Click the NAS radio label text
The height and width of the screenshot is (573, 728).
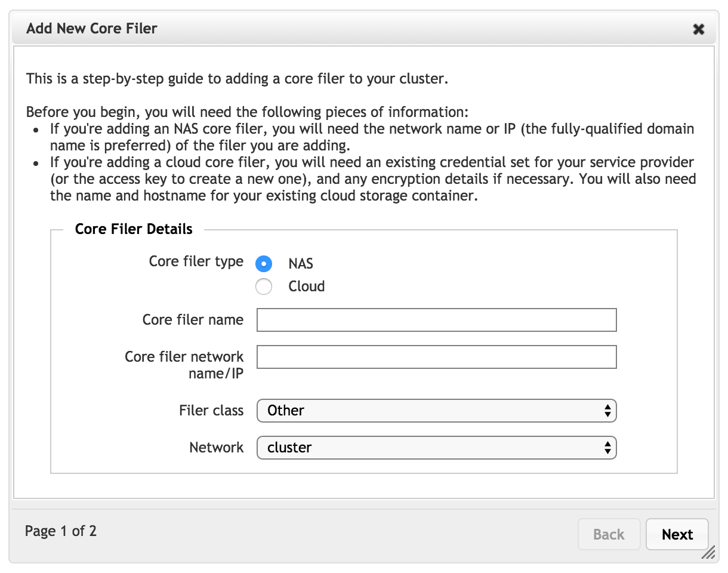coord(301,264)
